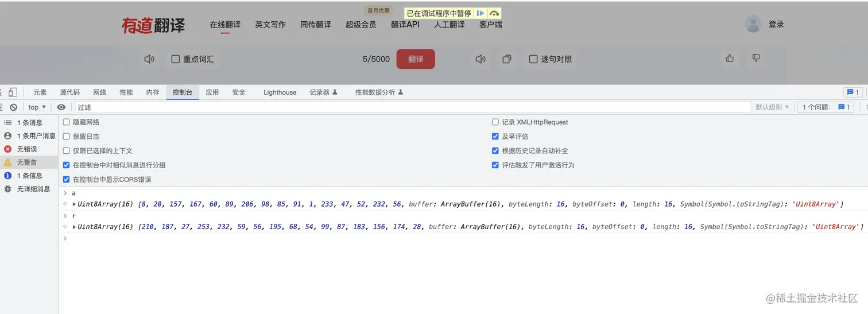This screenshot has height=314, width=868.
Task: Thumbs down the translation
Action: point(756,58)
